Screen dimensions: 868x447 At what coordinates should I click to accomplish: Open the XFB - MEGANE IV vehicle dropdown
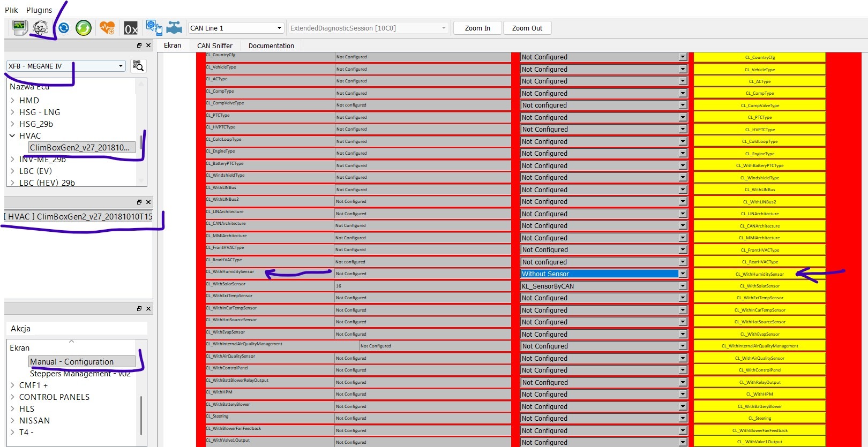click(66, 66)
